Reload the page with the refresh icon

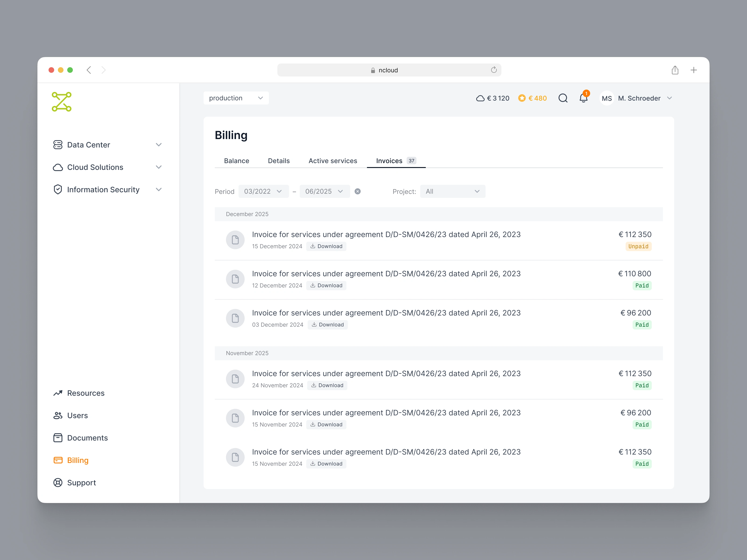tap(494, 70)
